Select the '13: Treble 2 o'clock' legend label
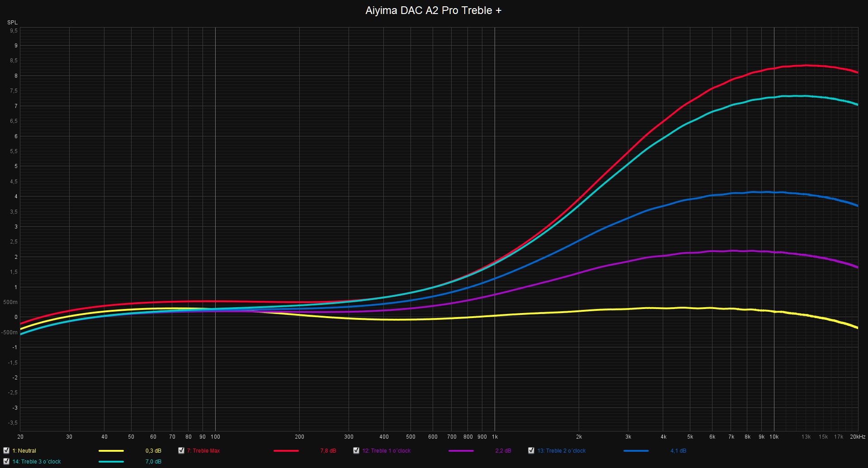 [x=561, y=451]
